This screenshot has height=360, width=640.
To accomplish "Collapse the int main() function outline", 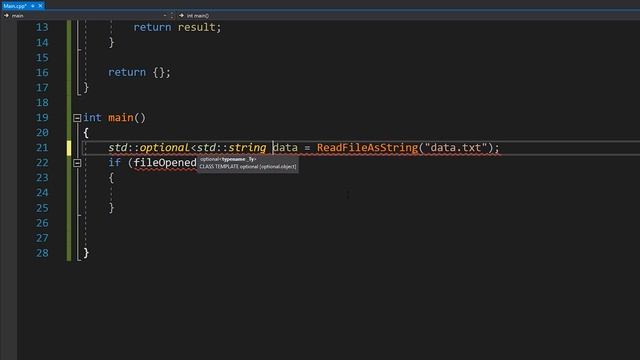I will click(77, 118).
